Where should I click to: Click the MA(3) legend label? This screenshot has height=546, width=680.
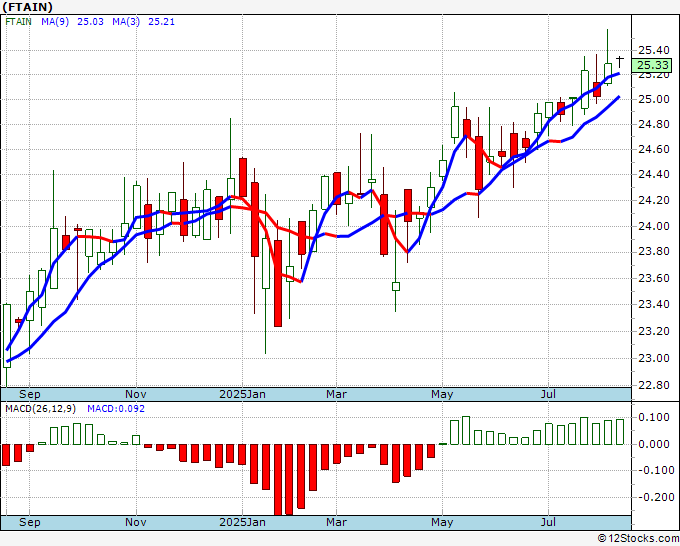(126, 21)
